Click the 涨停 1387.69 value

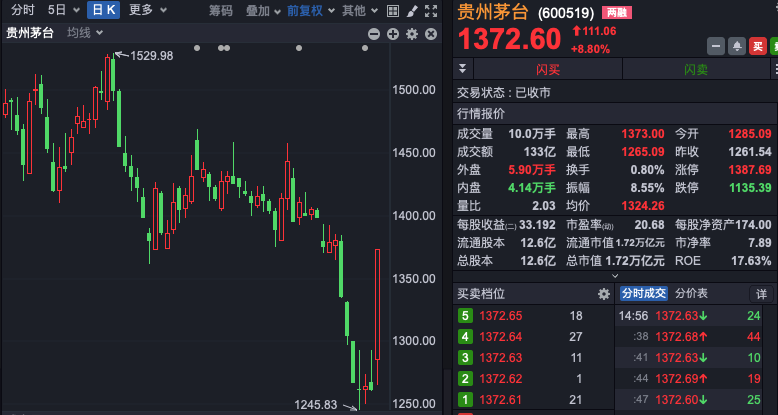tap(750, 170)
